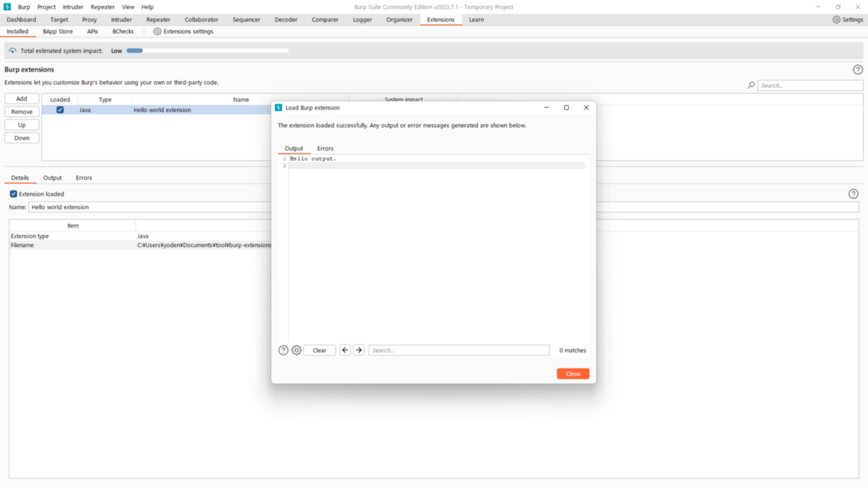Switch to the Logger tab
The image size is (868, 488).
tap(363, 20)
